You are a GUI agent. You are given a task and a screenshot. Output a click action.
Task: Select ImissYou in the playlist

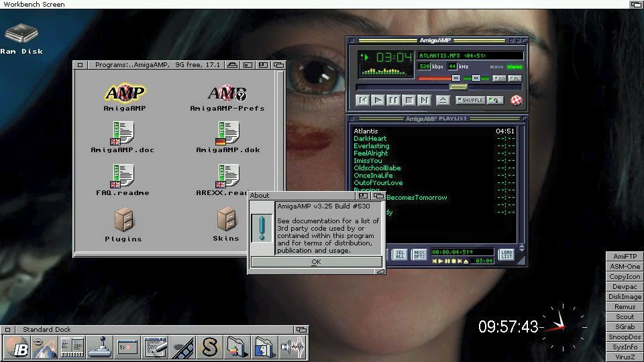(x=434, y=160)
